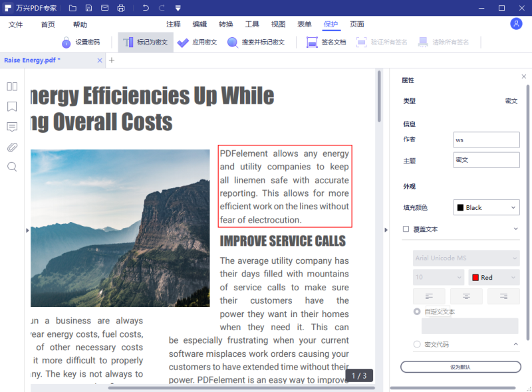Click 签名文档 tool
The image size is (532, 392).
tap(326, 42)
